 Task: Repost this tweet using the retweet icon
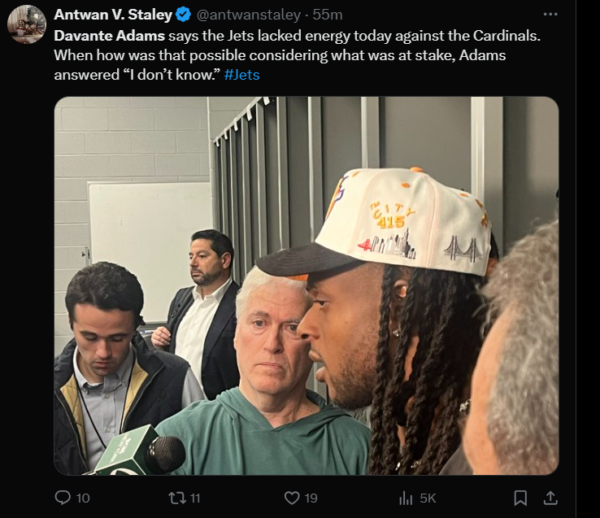[177, 498]
